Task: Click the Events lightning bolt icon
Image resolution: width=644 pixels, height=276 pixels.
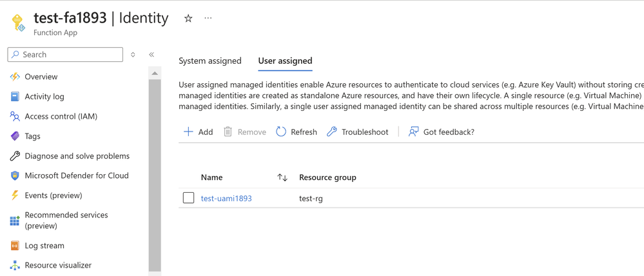Action: [15, 195]
